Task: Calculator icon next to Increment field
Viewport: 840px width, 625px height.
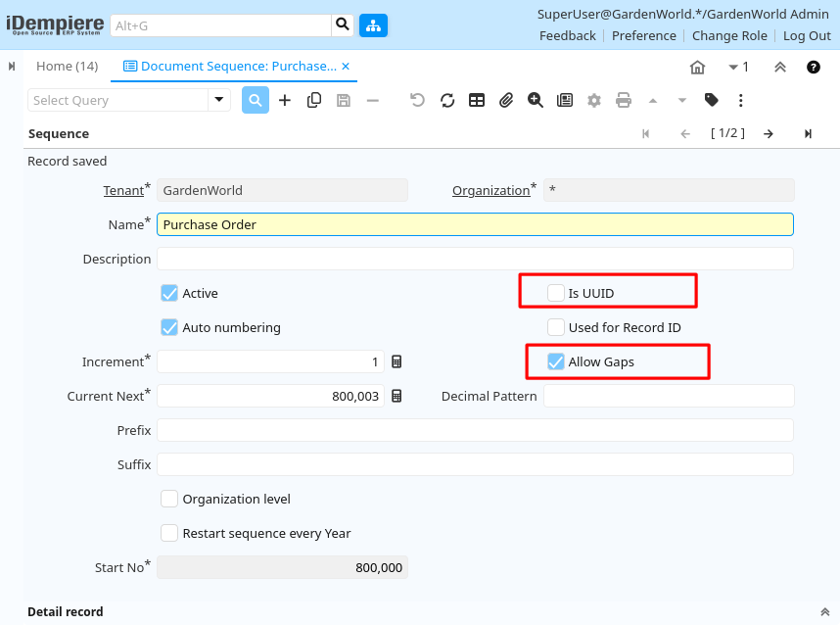Action: [x=397, y=361]
